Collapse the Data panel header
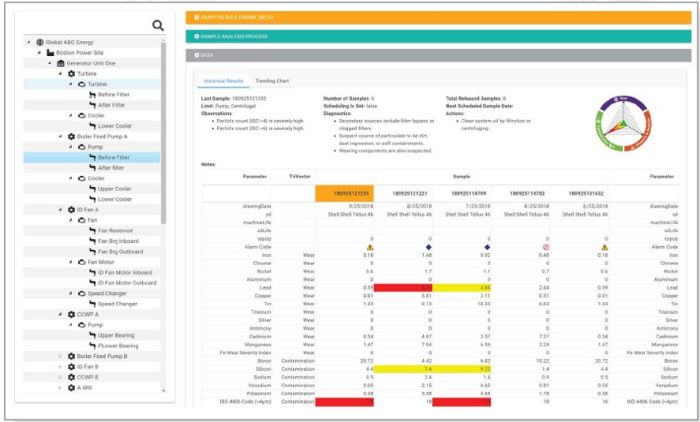Image resolution: width=700 pixels, height=422 pixels. point(434,55)
